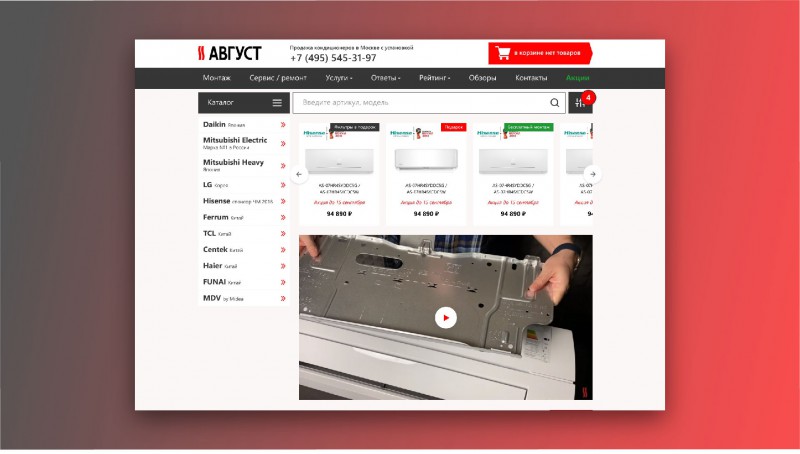
Task: Click the Фильтры в подарок label
Action: (355, 127)
